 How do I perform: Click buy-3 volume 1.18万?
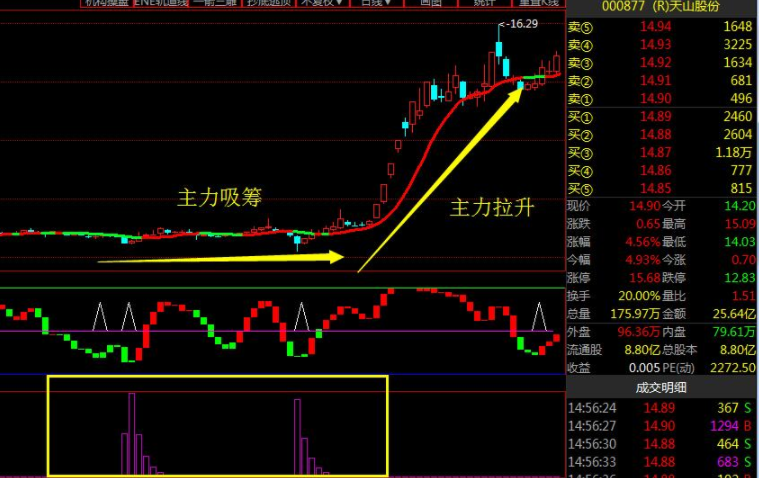pyautogui.click(x=734, y=152)
